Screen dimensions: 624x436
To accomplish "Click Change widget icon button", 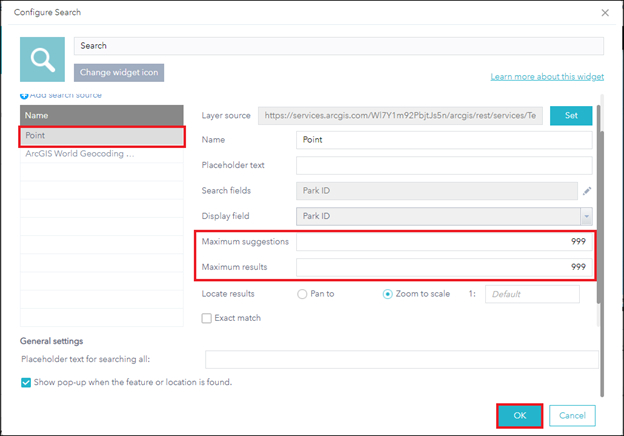I will 119,72.
